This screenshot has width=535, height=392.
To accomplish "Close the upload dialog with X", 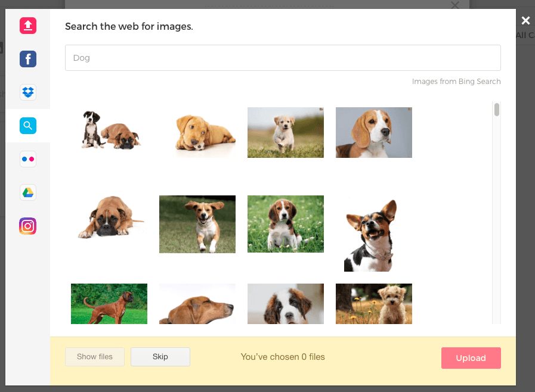I will 525,21.
